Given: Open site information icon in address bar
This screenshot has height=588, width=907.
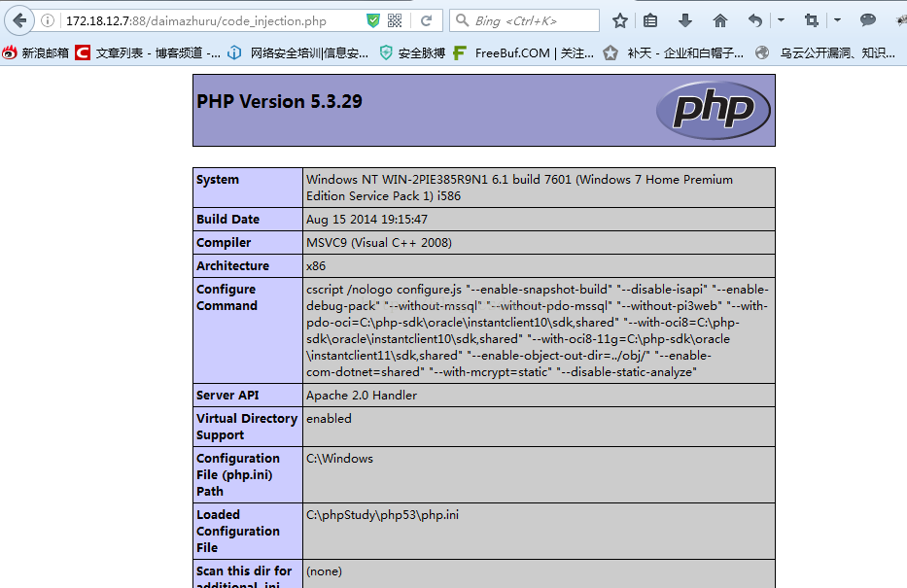Looking at the screenshot, I should pyautogui.click(x=48, y=20).
